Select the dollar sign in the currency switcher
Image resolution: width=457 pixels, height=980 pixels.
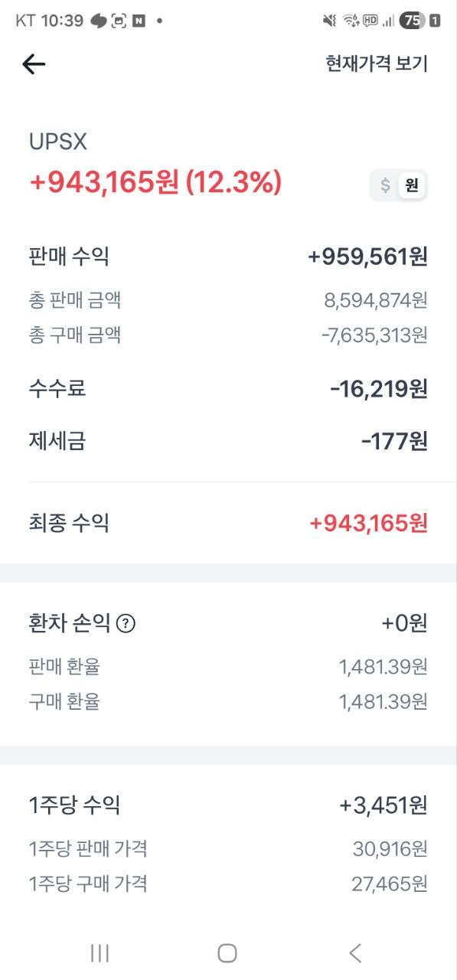pos(385,185)
